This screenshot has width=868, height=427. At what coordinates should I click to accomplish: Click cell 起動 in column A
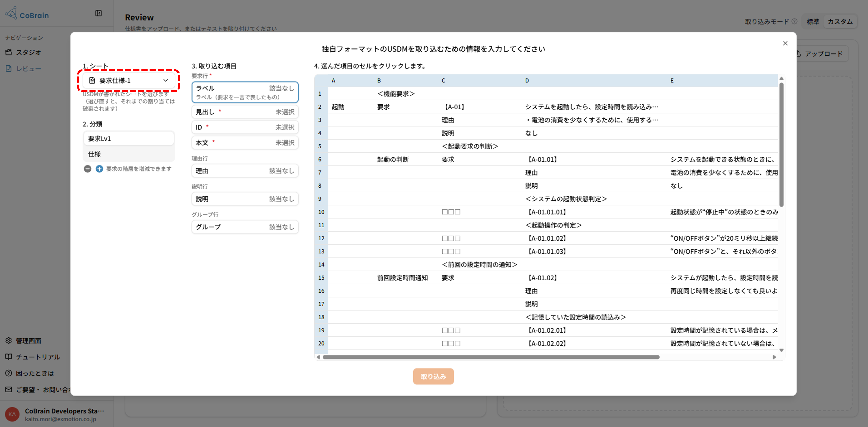pos(351,107)
